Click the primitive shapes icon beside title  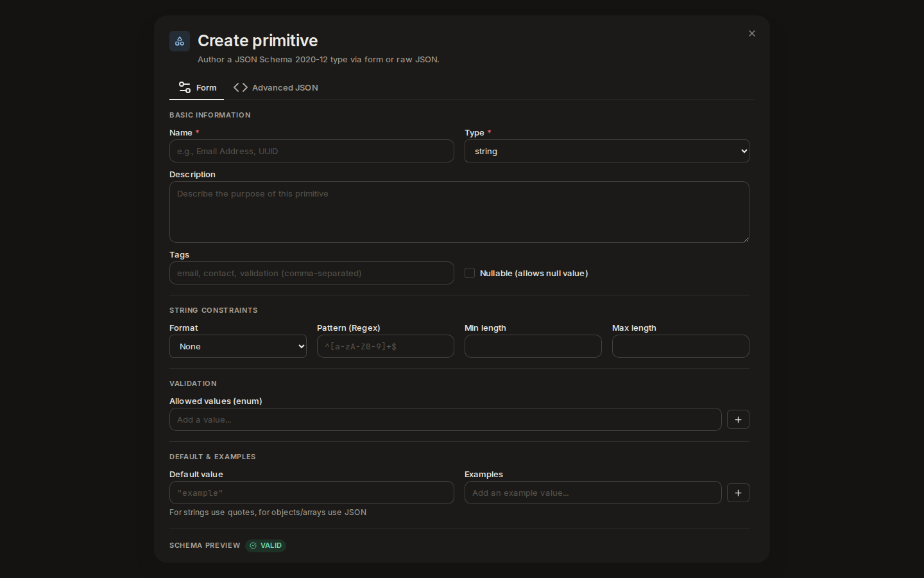tap(180, 41)
